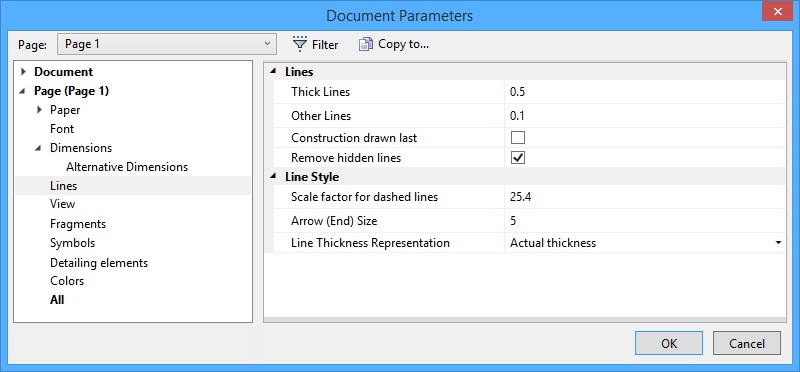Select Colors in the tree
Image resolution: width=800 pixels, height=372 pixels.
[x=67, y=281]
